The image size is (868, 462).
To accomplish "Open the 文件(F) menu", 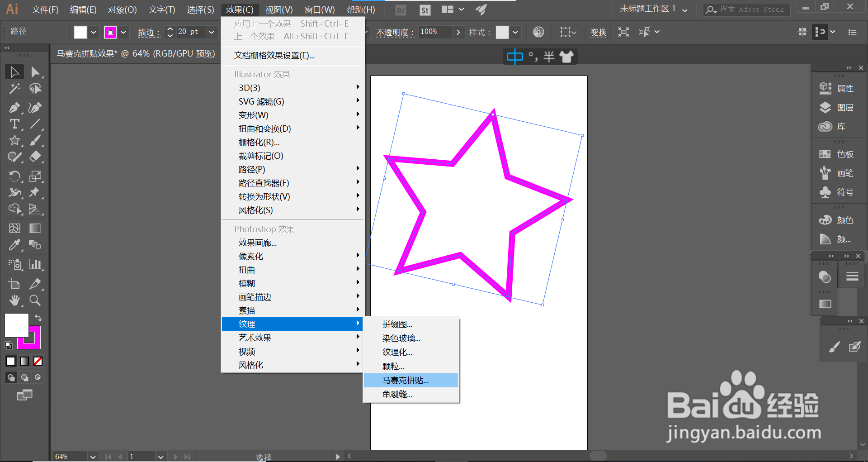I will point(45,10).
